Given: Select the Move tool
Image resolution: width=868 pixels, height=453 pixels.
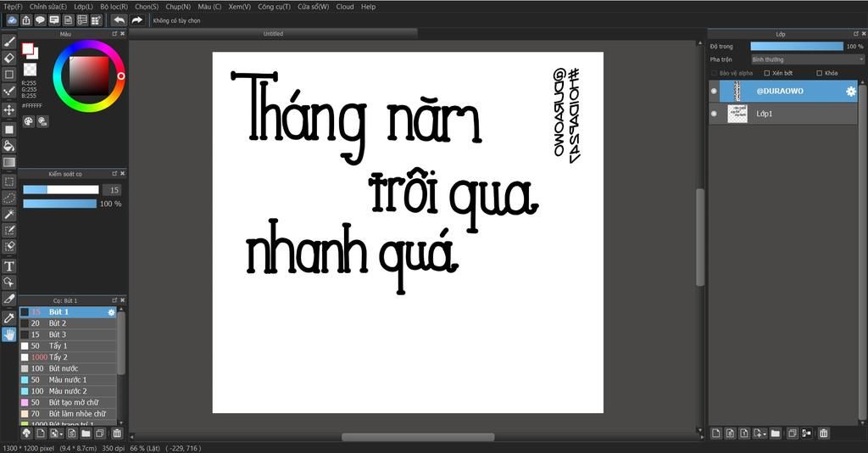Looking at the screenshot, I should (x=8, y=109).
